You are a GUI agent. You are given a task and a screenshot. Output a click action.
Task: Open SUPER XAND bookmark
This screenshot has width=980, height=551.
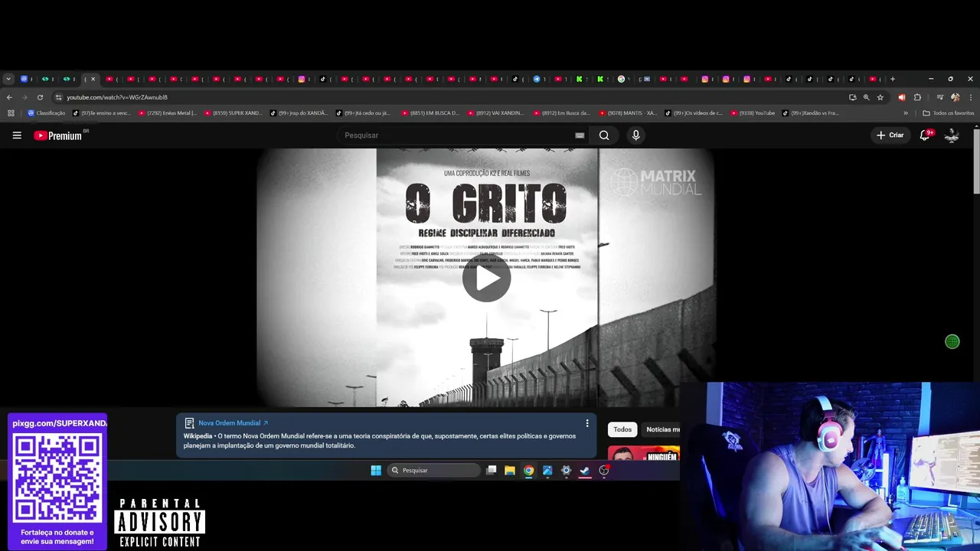(234, 113)
